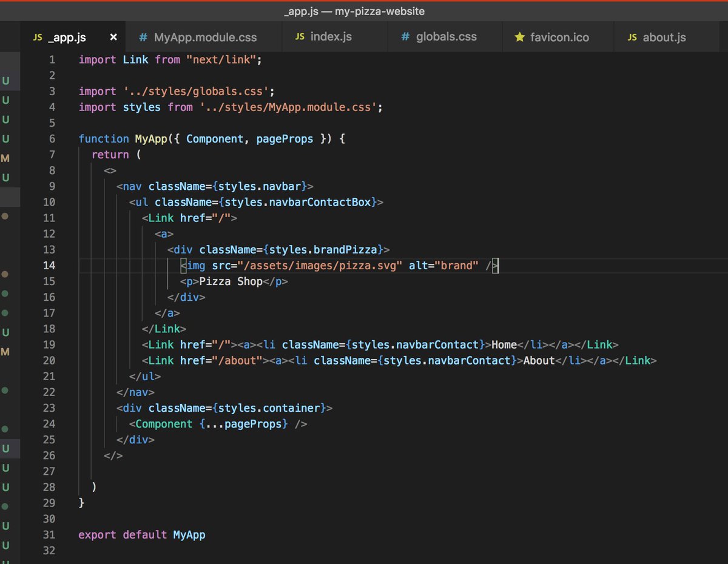The height and width of the screenshot is (564, 728).
Task: Switch to the index.js tab
Action: 335,37
